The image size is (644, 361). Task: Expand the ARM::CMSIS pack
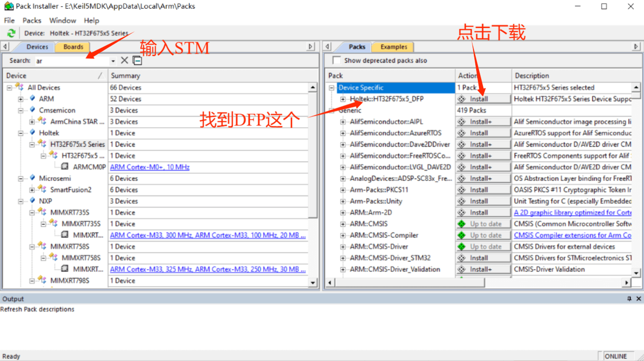[x=343, y=224]
